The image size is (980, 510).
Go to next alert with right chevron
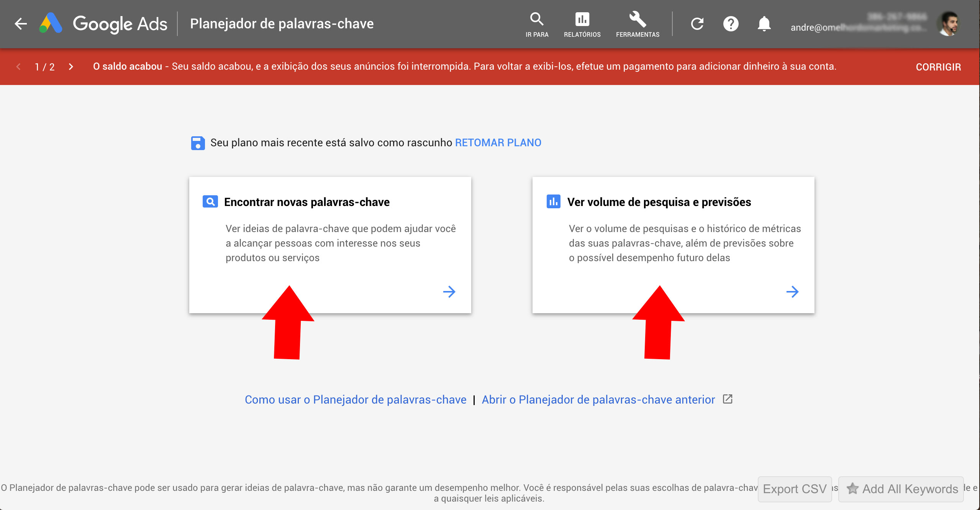coord(71,67)
